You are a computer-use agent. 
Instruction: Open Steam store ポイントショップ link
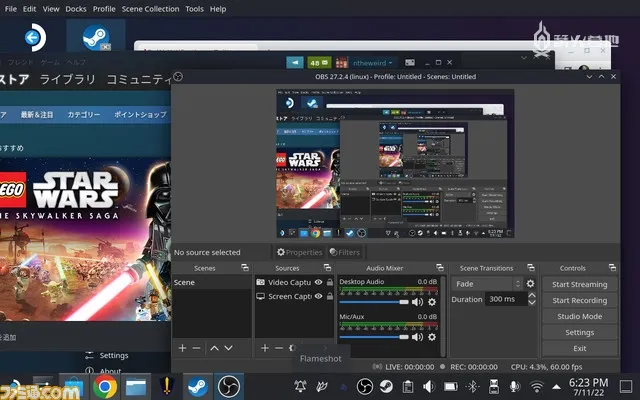click(x=140, y=115)
